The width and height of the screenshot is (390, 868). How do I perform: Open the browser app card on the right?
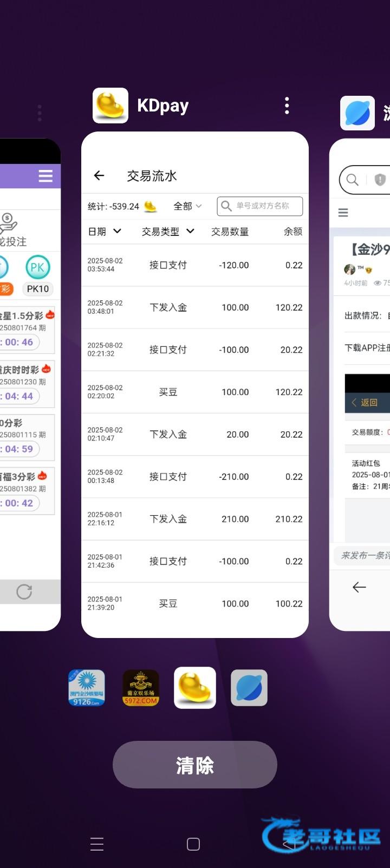click(x=360, y=384)
